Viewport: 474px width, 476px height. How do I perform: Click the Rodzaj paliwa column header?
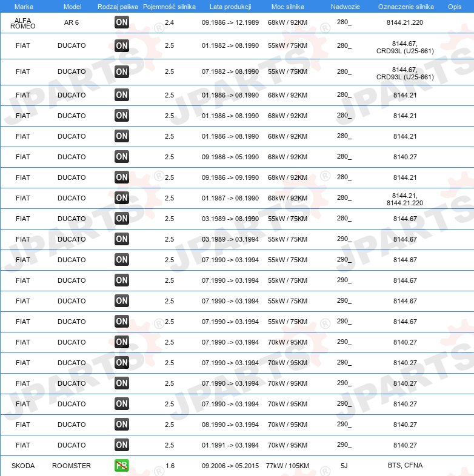(x=118, y=7)
